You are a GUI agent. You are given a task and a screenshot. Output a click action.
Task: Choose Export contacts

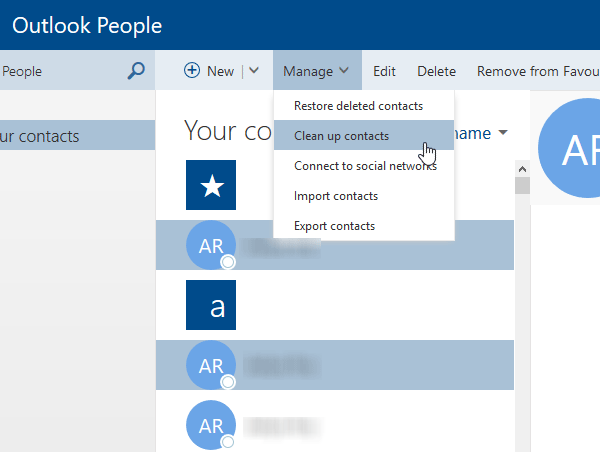point(364,226)
